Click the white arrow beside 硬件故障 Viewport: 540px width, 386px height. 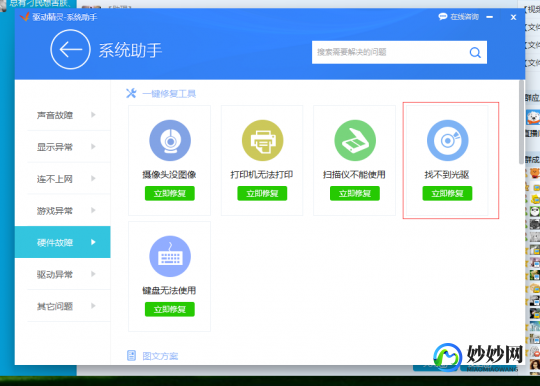[93, 242]
